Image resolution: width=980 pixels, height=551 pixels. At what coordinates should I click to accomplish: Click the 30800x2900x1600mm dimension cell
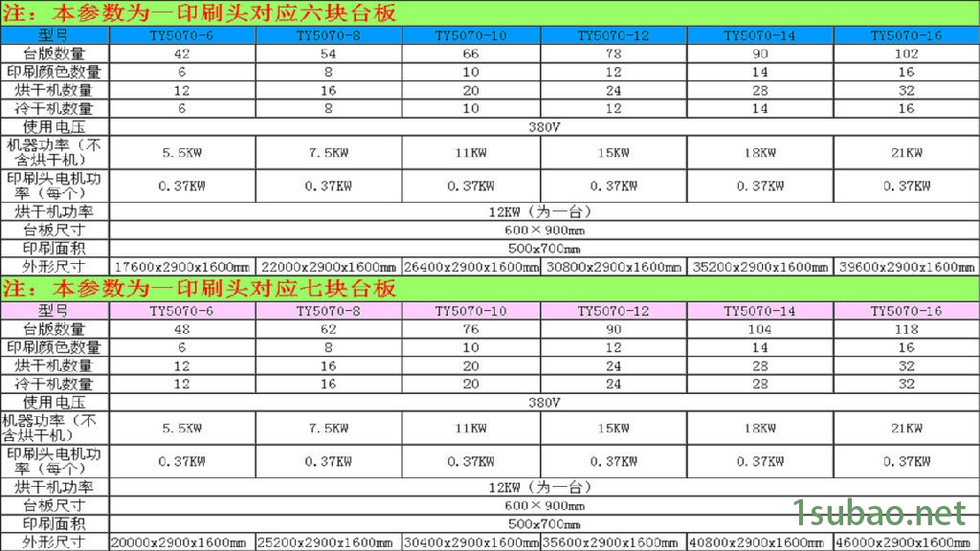click(x=613, y=267)
